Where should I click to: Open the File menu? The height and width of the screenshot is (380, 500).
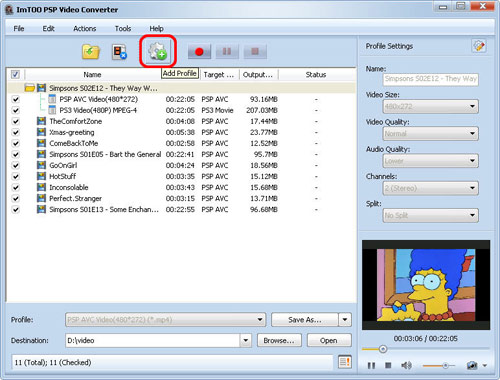(19, 29)
